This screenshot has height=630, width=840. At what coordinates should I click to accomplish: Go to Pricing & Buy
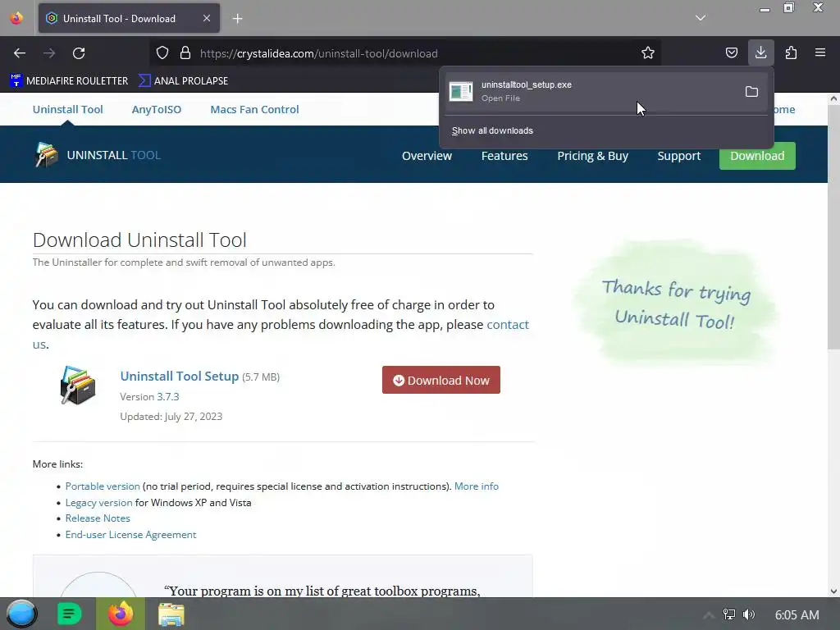click(592, 156)
